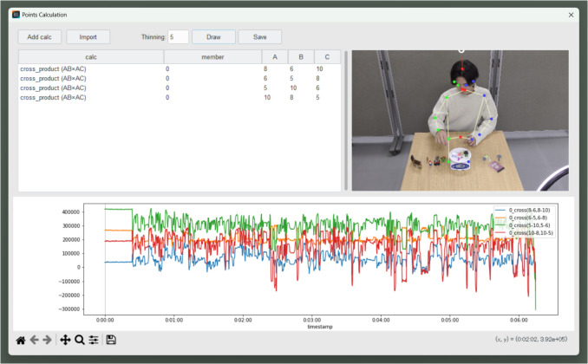Screen dimensions: 588x364
Task: Reset plot view with the Home icon
Action: click(x=21, y=340)
